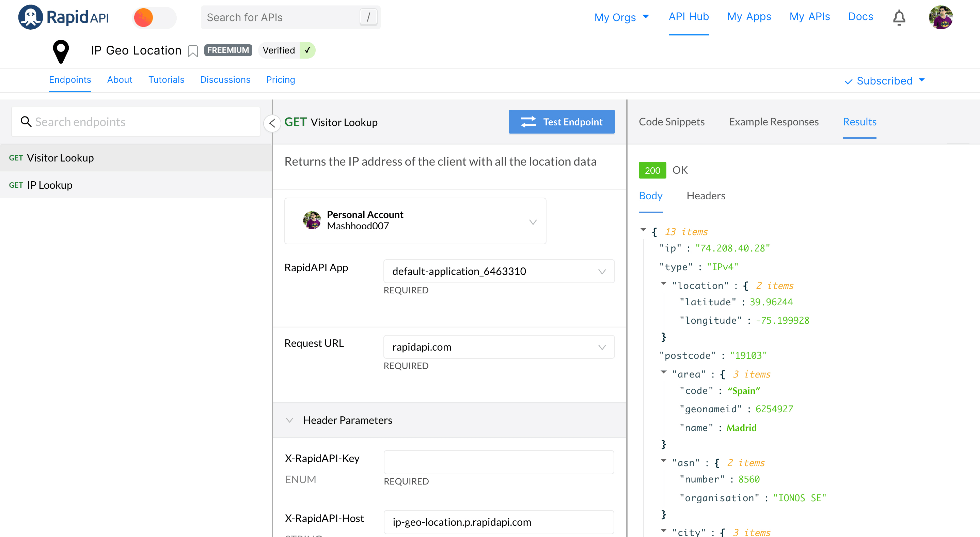Click the name value Madrid
980x537 pixels.
click(x=741, y=428)
